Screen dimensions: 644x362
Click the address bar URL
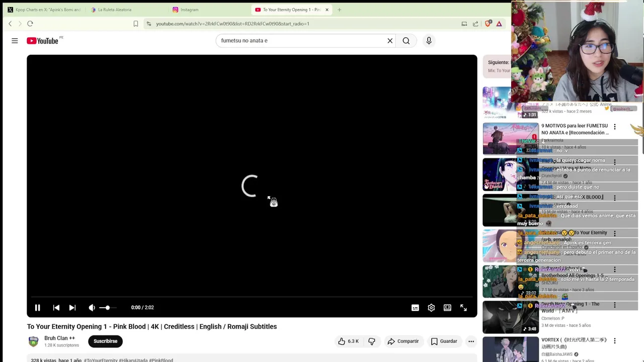click(232, 24)
